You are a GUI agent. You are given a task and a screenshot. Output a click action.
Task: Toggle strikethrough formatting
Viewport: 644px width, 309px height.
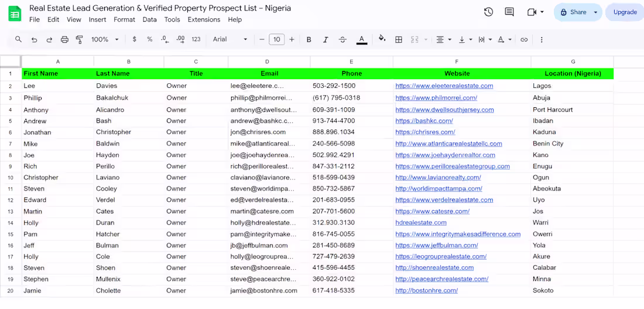(342, 39)
